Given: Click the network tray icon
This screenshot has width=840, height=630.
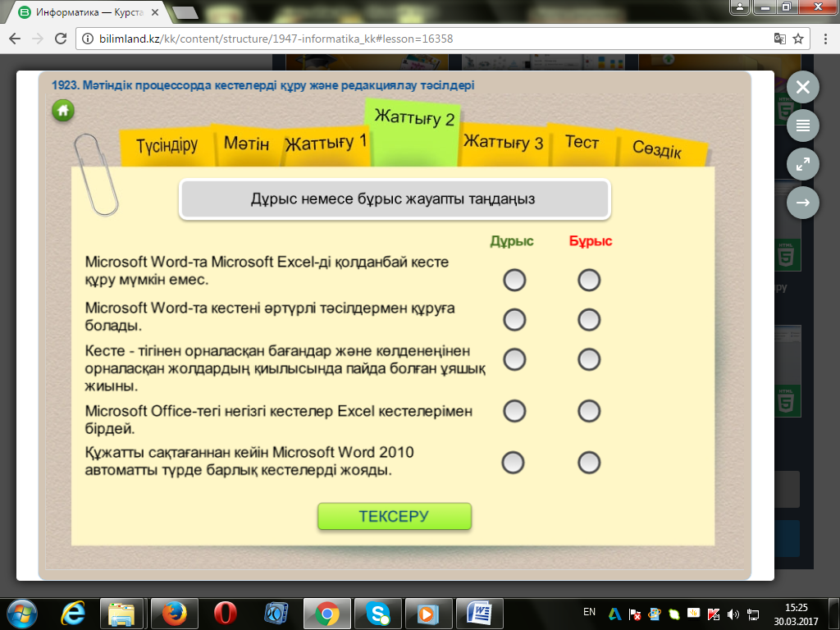Looking at the screenshot, I should point(753,614).
